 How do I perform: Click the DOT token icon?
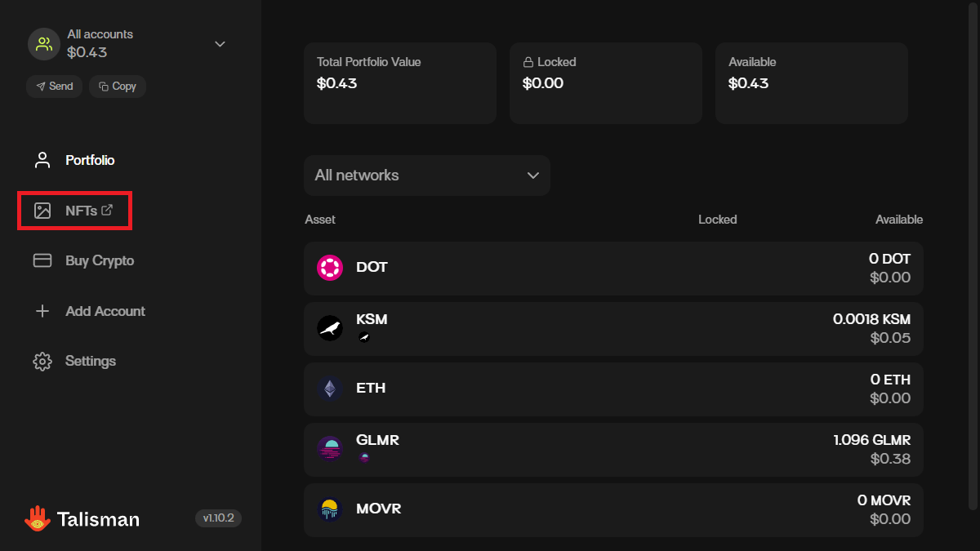[330, 268]
